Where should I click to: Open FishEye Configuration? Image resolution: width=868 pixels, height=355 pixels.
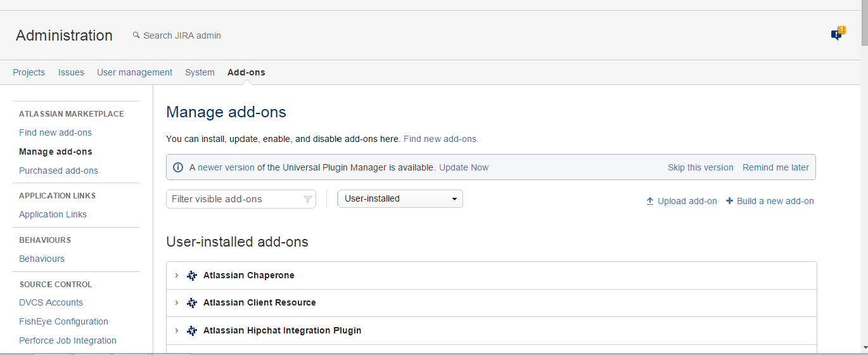[63, 321]
